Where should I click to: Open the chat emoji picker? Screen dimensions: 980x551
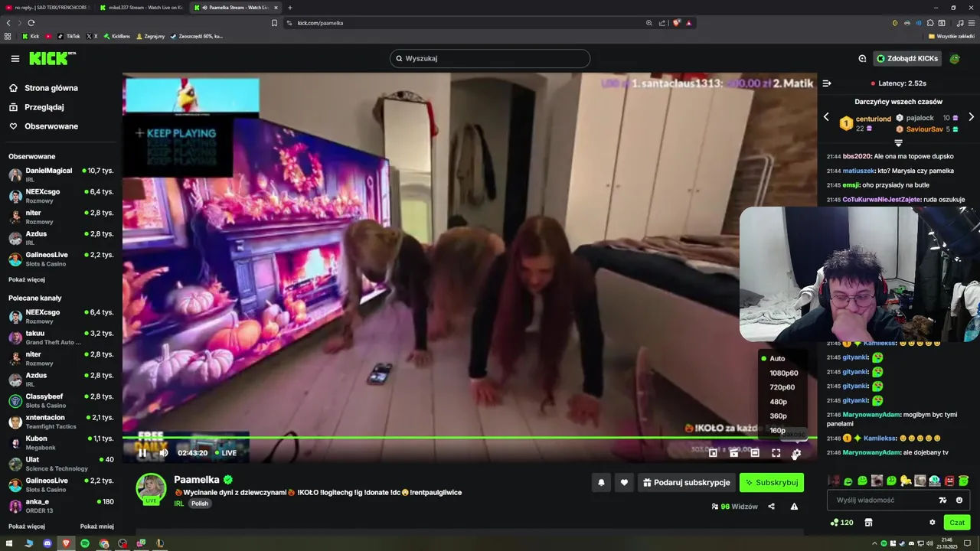[959, 500]
